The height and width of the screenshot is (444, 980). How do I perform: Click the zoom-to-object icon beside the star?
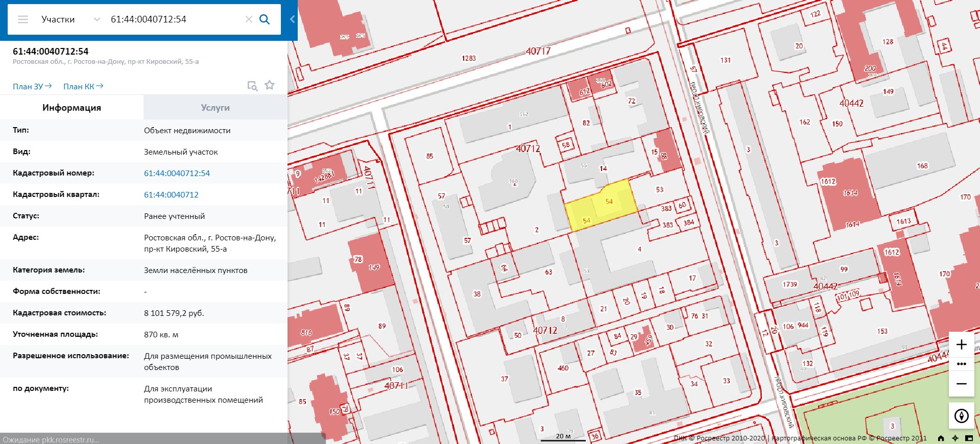252,86
